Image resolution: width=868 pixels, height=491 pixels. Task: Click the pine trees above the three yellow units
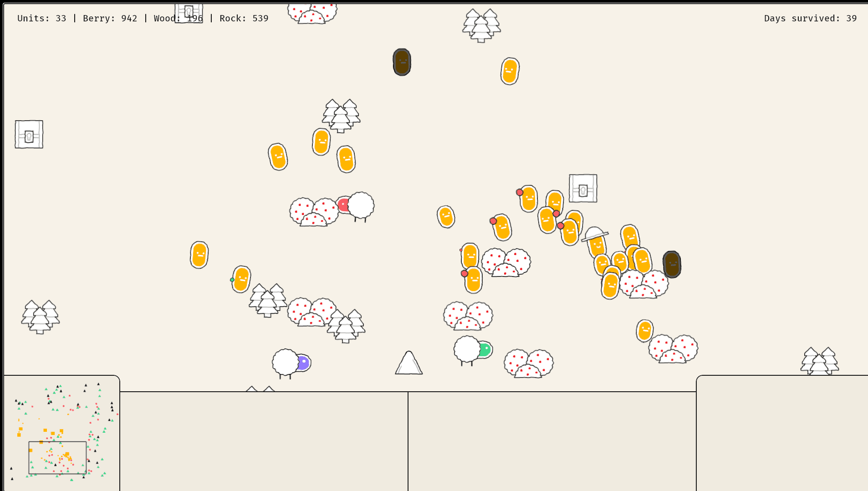pyautogui.click(x=341, y=116)
